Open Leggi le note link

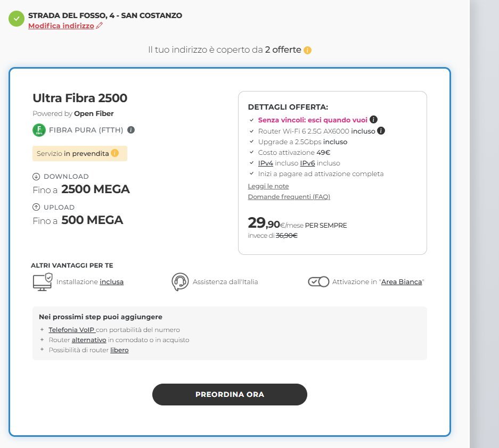pyautogui.click(x=268, y=186)
